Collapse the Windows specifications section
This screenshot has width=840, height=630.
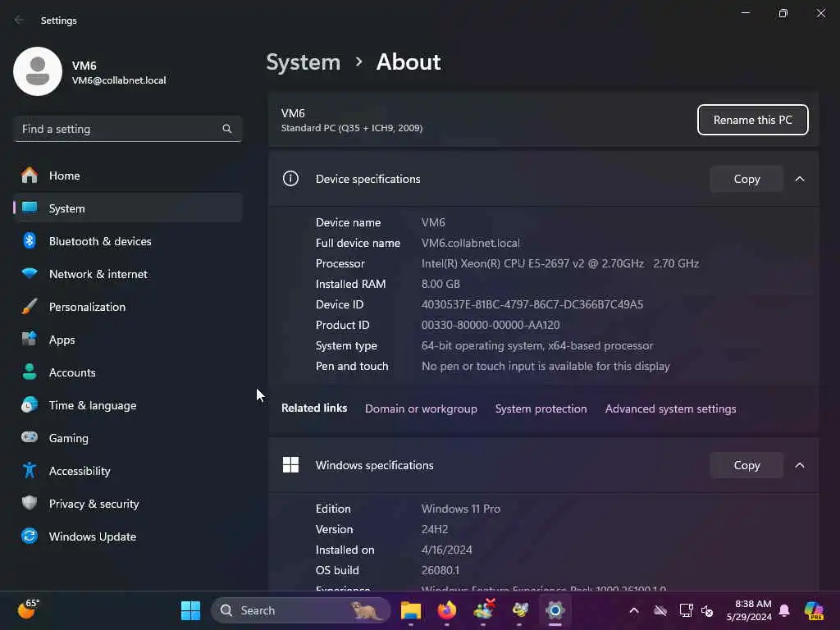[x=800, y=465]
